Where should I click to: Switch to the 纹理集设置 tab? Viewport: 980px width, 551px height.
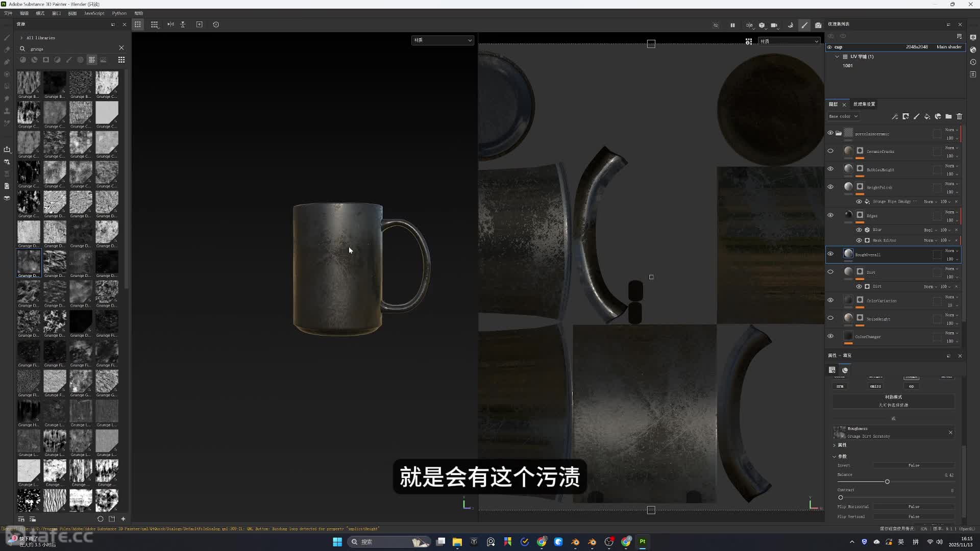[864, 104]
